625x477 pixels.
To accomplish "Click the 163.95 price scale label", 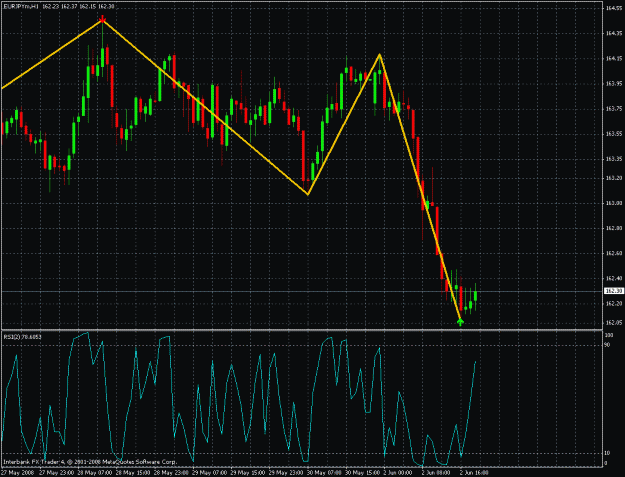I will tap(614, 84).
